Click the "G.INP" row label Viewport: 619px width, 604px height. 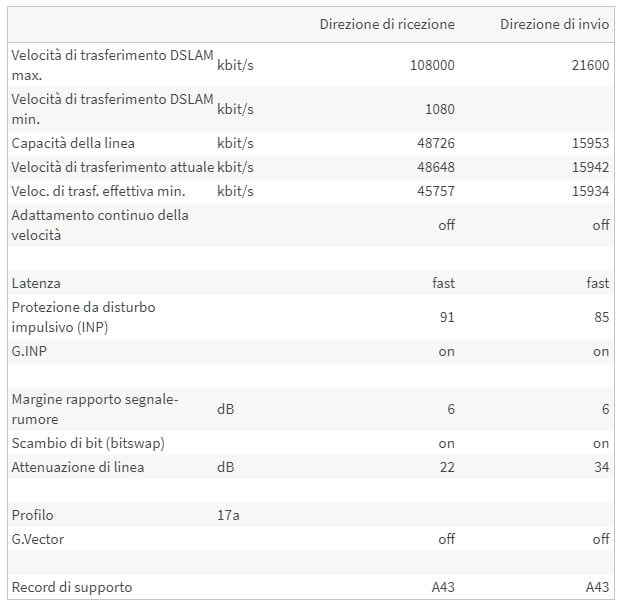click(x=30, y=351)
